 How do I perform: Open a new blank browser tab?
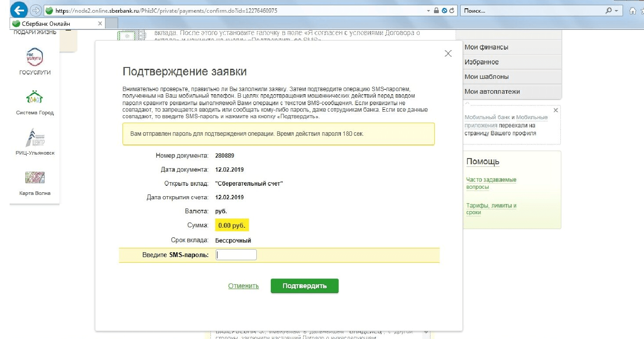pos(112,24)
